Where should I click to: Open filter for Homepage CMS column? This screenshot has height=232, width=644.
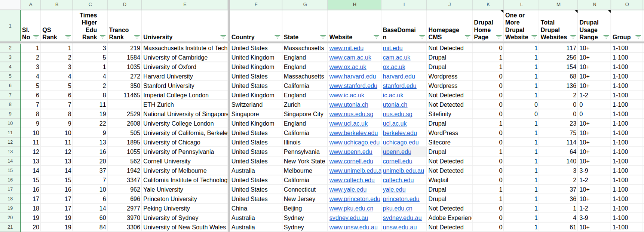tap(468, 37)
